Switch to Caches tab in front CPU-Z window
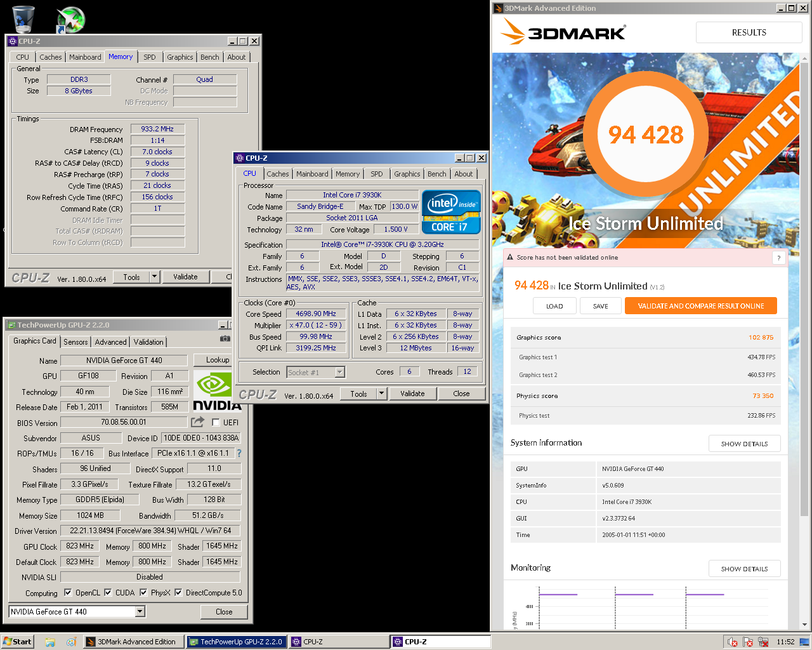 coord(278,174)
